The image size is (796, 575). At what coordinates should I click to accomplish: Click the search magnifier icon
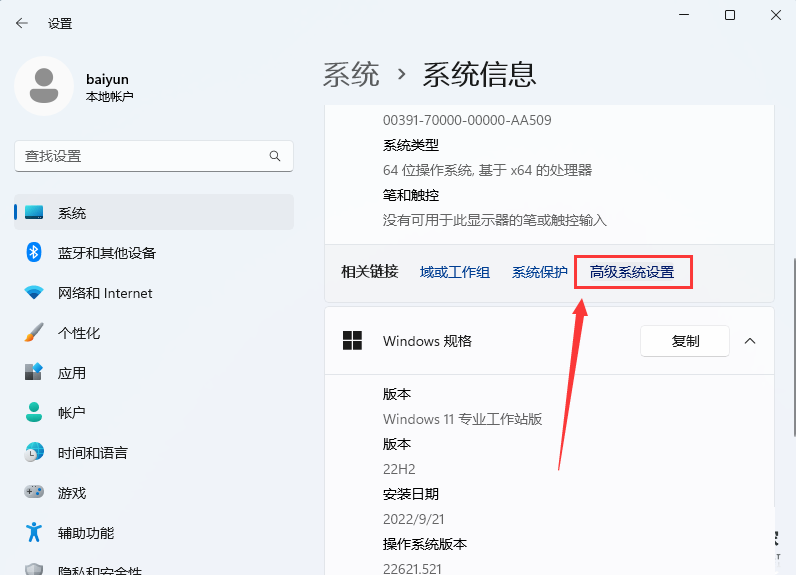click(275, 156)
